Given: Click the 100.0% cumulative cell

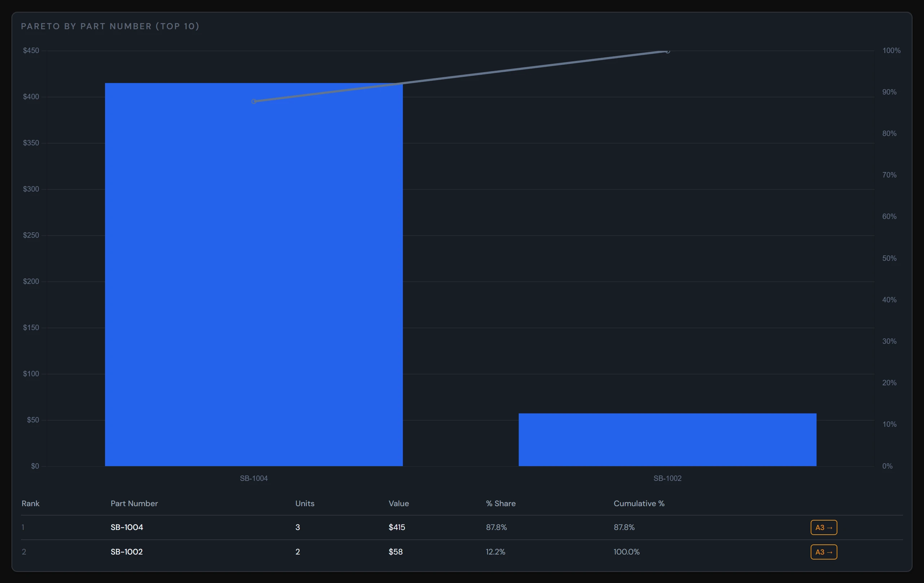Looking at the screenshot, I should (626, 552).
